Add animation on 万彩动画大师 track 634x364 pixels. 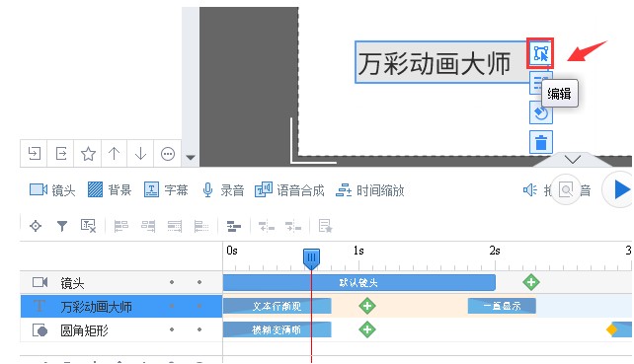(367, 306)
